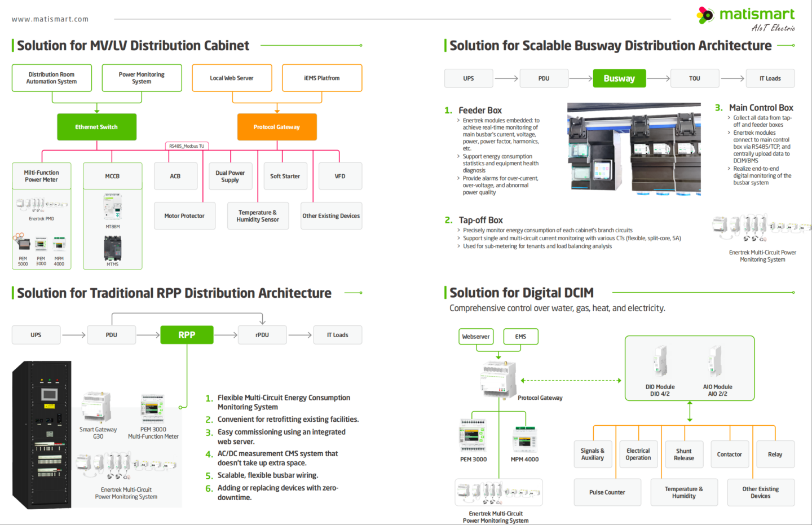
Task: Click the black RPP cabinet image
Action: click(42, 435)
